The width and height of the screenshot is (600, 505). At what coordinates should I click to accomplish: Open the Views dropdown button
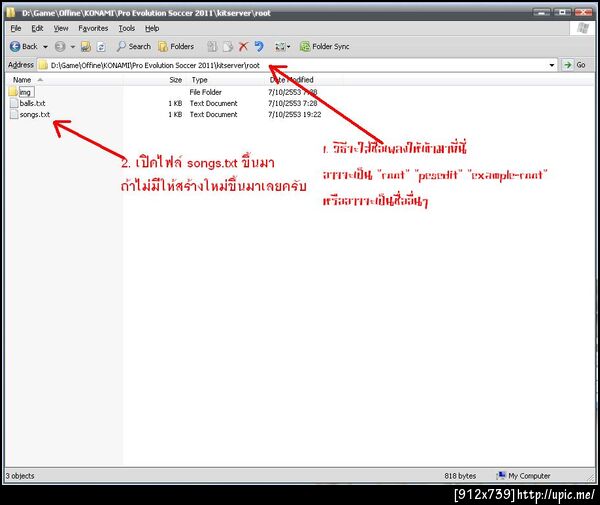coord(282,47)
